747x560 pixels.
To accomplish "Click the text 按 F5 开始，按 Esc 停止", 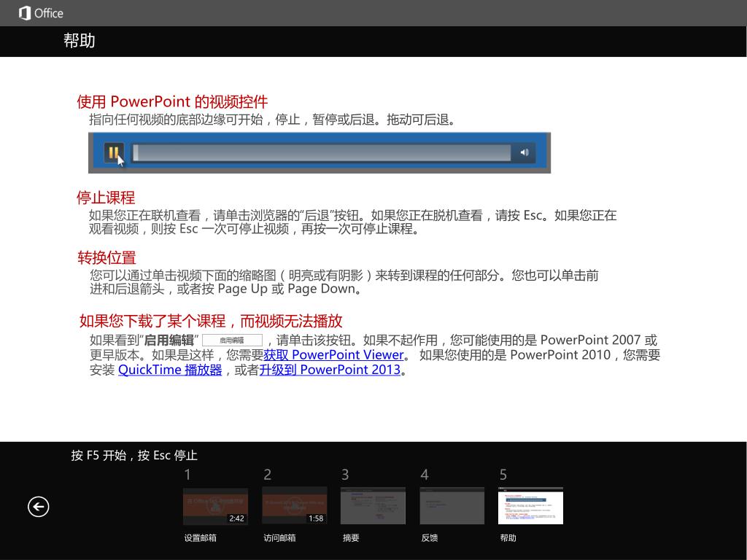I will (x=134, y=455).
